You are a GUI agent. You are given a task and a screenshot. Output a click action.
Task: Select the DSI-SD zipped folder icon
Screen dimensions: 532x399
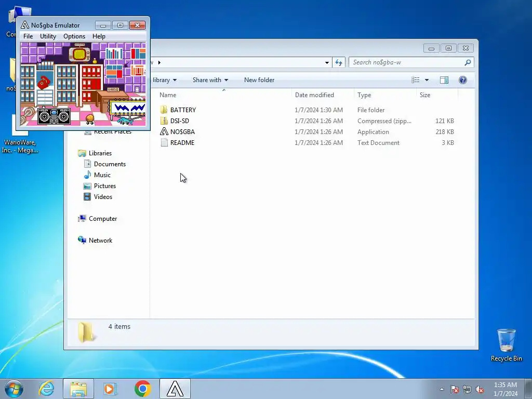(164, 121)
